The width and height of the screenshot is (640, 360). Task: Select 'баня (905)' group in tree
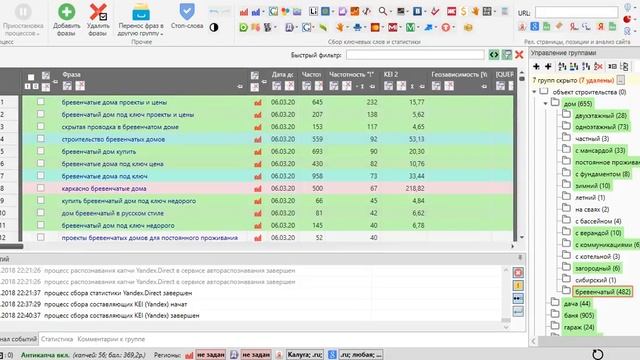pos(578,315)
